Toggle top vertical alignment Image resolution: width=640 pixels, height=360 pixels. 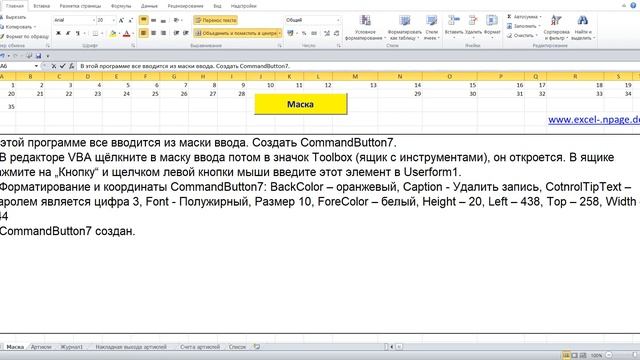pyautogui.click(x=144, y=20)
